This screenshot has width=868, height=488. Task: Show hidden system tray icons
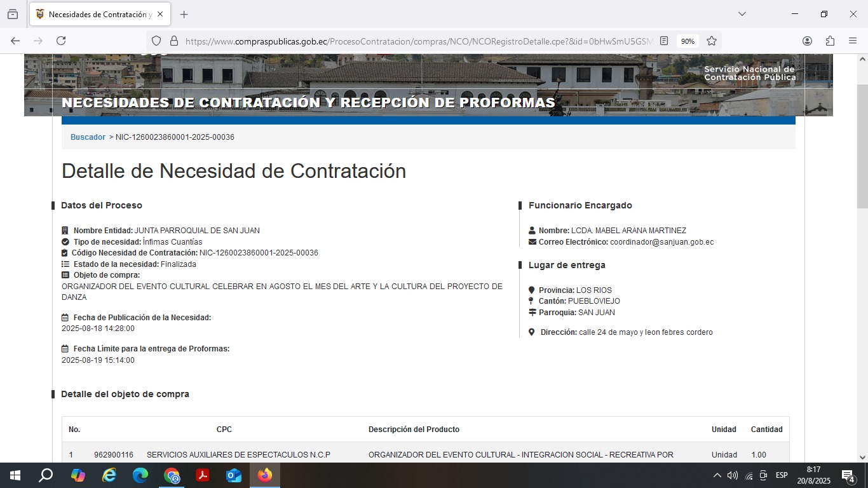click(717, 475)
